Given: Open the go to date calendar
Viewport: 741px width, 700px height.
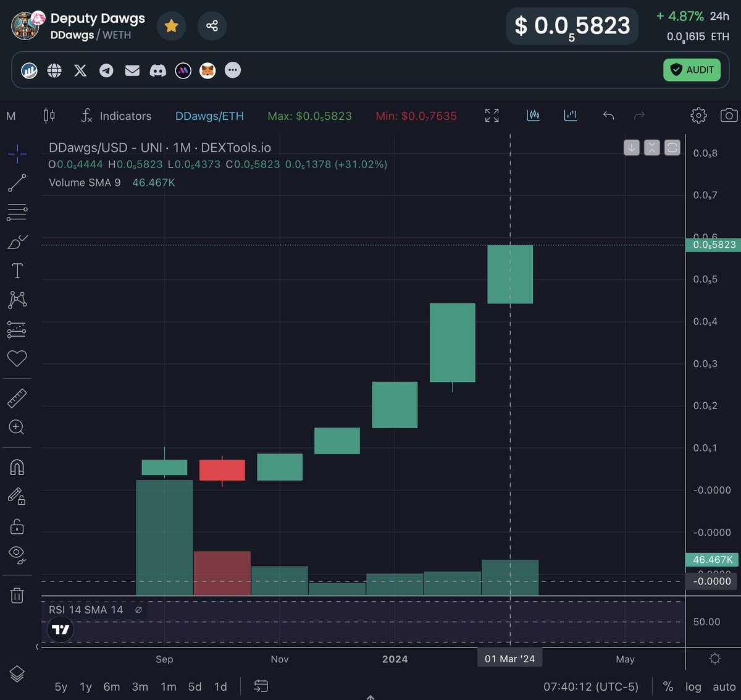Looking at the screenshot, I should pyautogui.click(x=261, y=686).
